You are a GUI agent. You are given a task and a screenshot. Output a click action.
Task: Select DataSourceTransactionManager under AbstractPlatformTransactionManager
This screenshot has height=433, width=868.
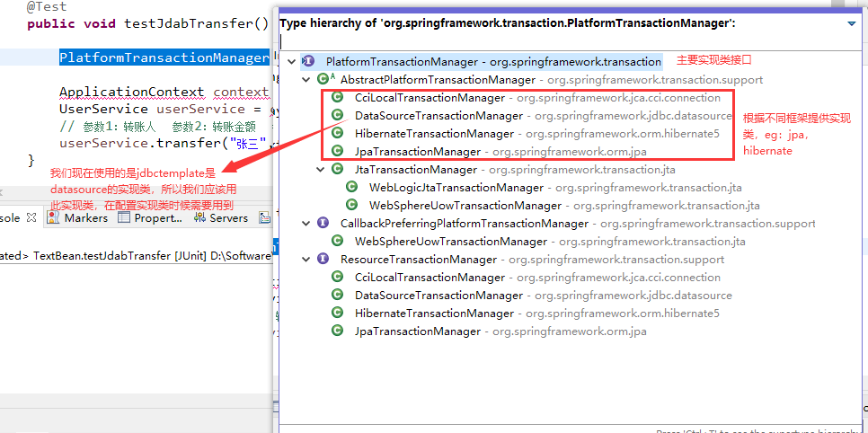point(438,116)
